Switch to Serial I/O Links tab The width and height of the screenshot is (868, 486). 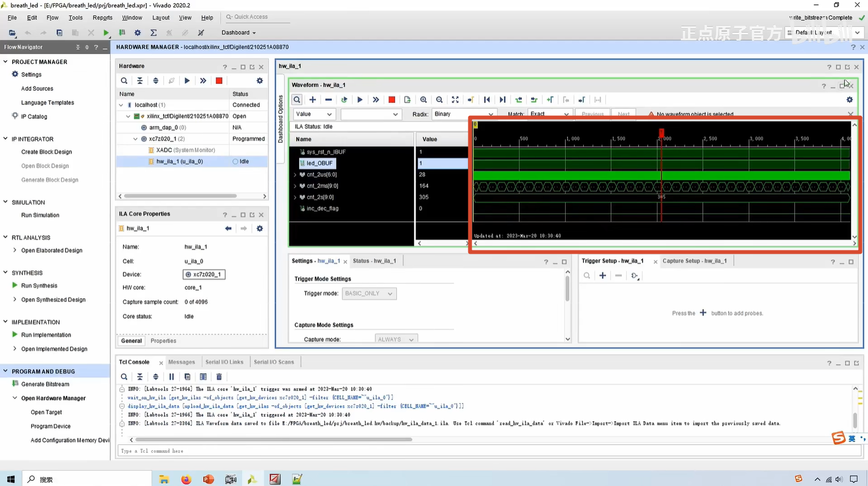(x=224, y=362)
